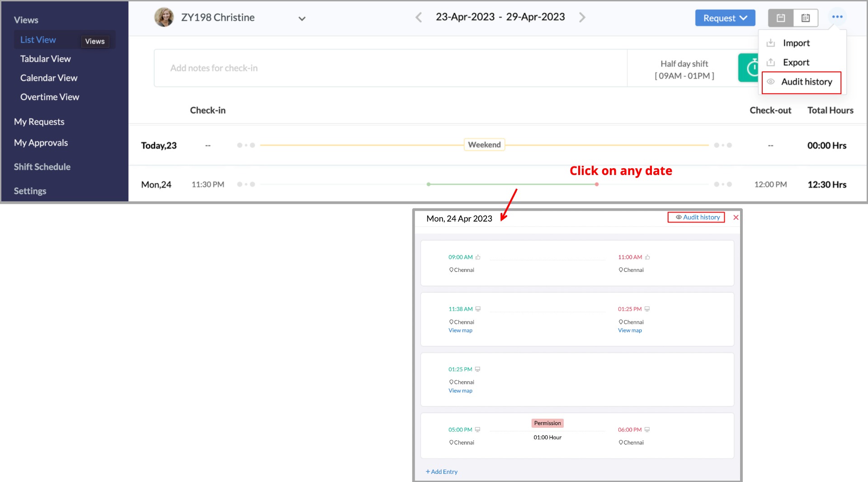Select Export from the options menu
The height and width of the screenshot is (482, 868).
[796, 62]
